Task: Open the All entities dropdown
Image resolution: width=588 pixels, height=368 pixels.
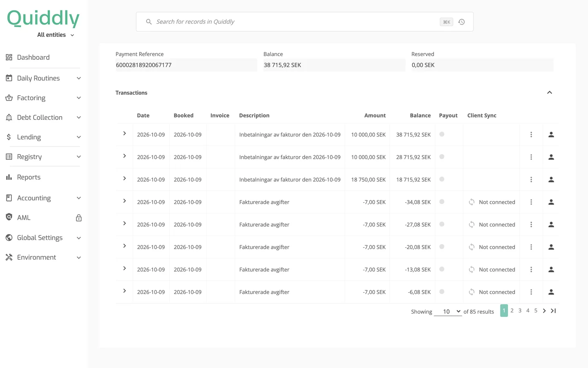Action: pyautogui.click(x=56, y=35)
